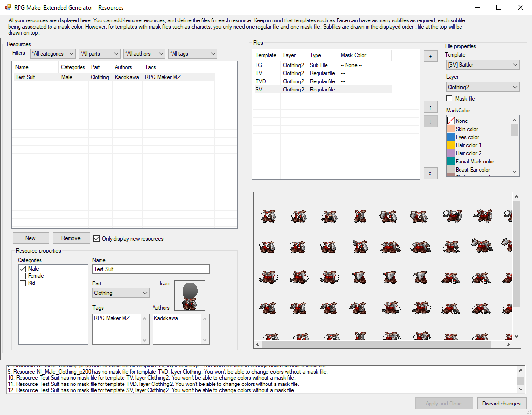Click Discard changes button
Image resolution: width=532 pixels, height=415 pixels.
point(501,403)
